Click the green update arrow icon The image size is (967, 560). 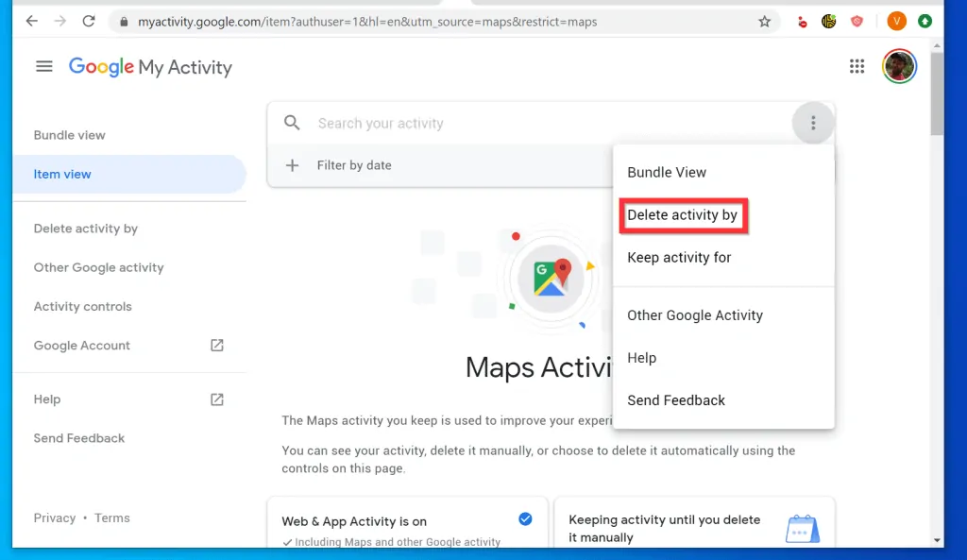pyautogui.click(x=925, y=22)
